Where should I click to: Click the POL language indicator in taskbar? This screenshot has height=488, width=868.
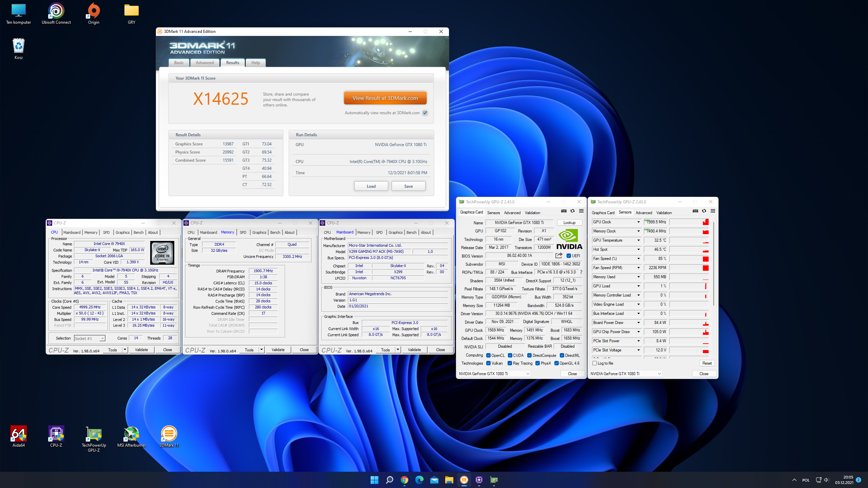(806, 480)
